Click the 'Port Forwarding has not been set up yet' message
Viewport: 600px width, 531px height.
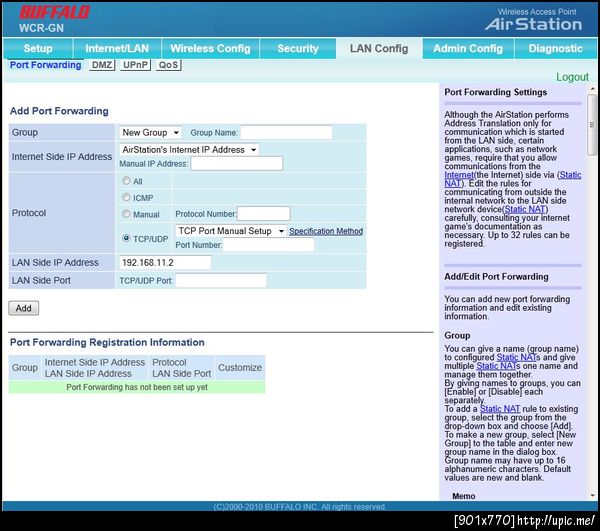[x=137, y=387]
